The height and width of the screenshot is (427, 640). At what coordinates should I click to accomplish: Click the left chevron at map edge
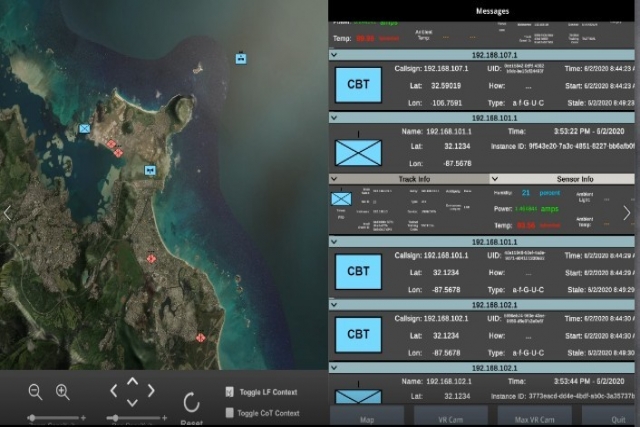pyautogui.click(x=7, y=213)
